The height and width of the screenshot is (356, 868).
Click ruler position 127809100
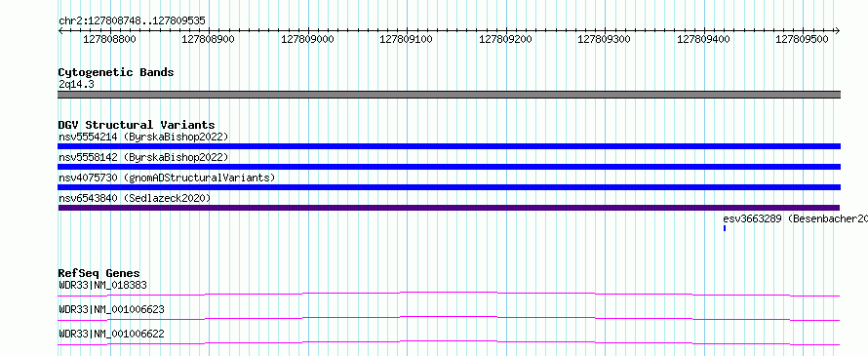point(406,39)
